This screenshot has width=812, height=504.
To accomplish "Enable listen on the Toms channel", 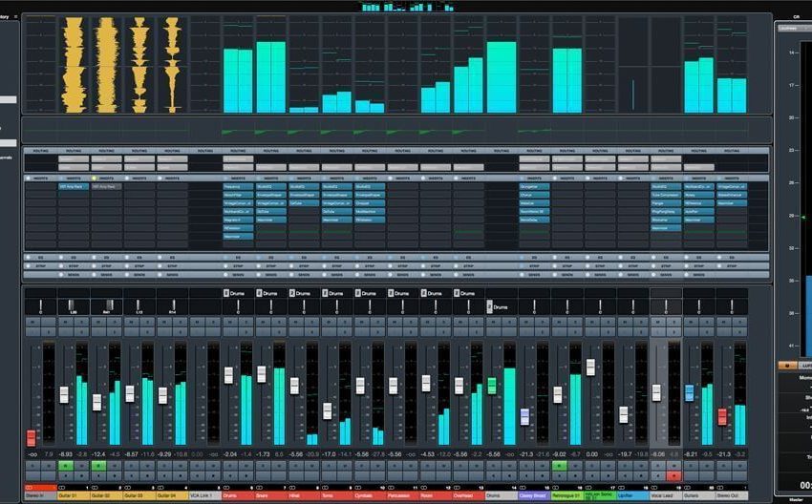I will tap(329, 331).
